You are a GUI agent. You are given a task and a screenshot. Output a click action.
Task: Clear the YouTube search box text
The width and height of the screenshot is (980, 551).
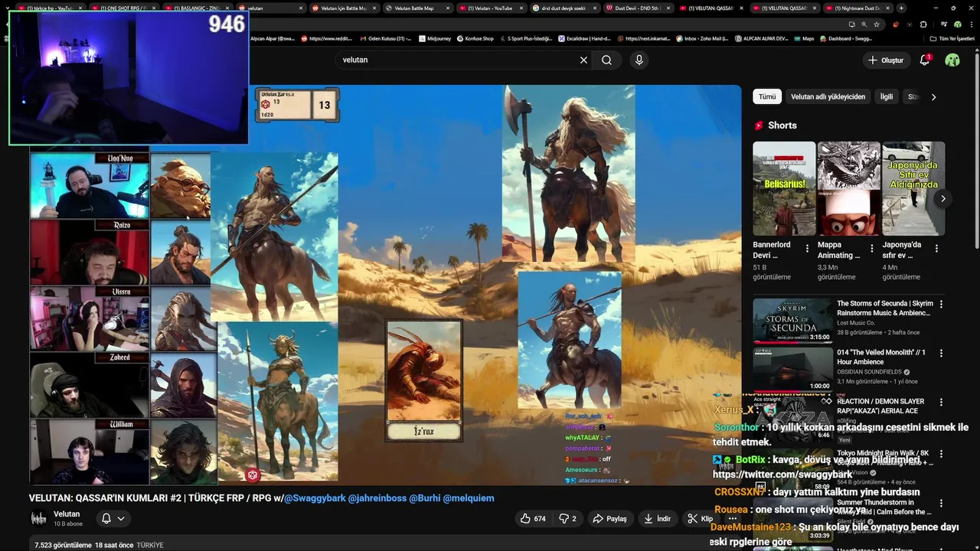pyautogui.click(x=583, y=60)
